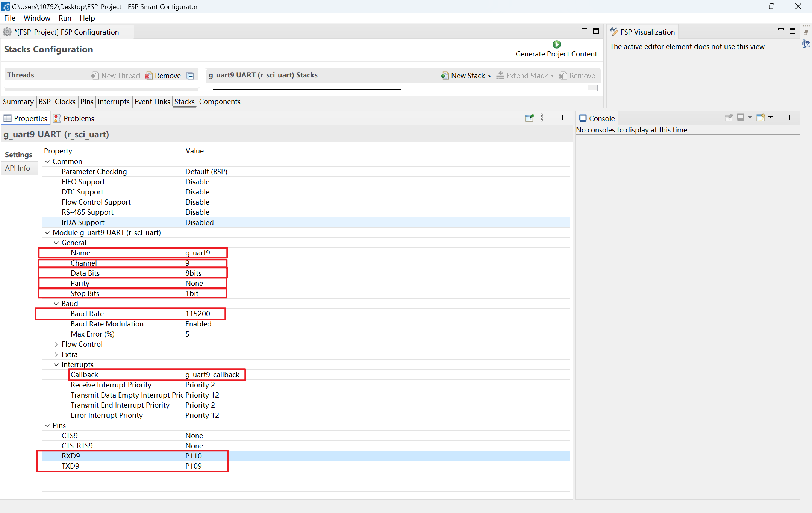Open the File menu

tap(9, 18)
